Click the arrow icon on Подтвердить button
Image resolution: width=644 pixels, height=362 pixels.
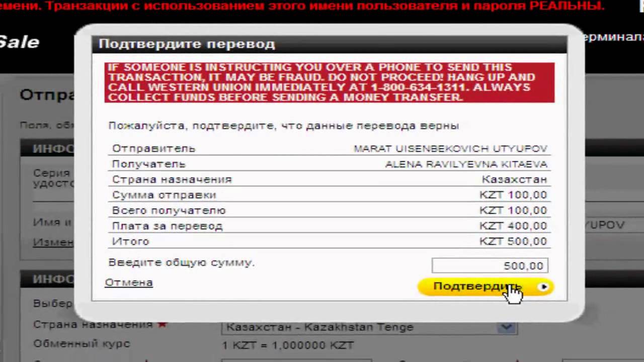544,287
